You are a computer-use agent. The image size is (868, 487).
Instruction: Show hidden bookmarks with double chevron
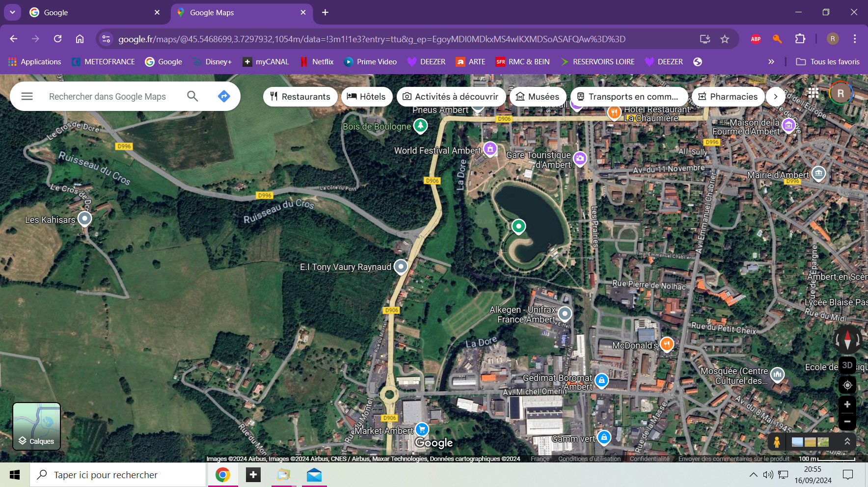771,62
